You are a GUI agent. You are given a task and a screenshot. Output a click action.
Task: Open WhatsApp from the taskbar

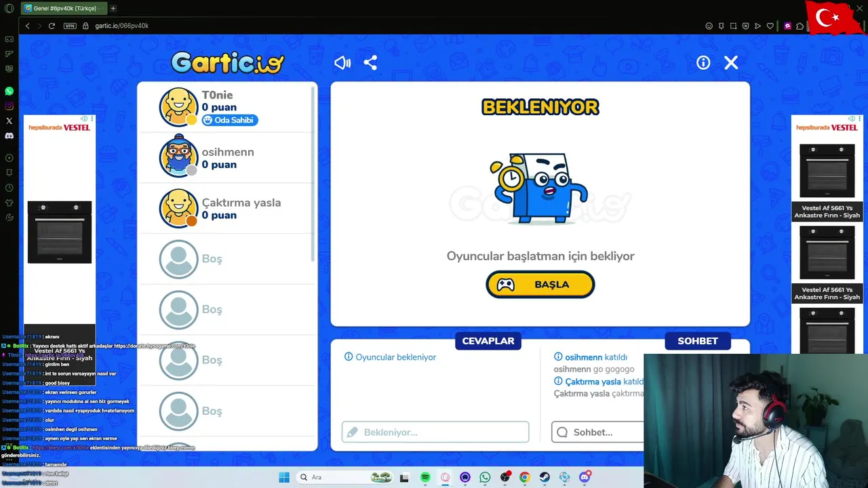pyautogui.click(x=485, y=477)
